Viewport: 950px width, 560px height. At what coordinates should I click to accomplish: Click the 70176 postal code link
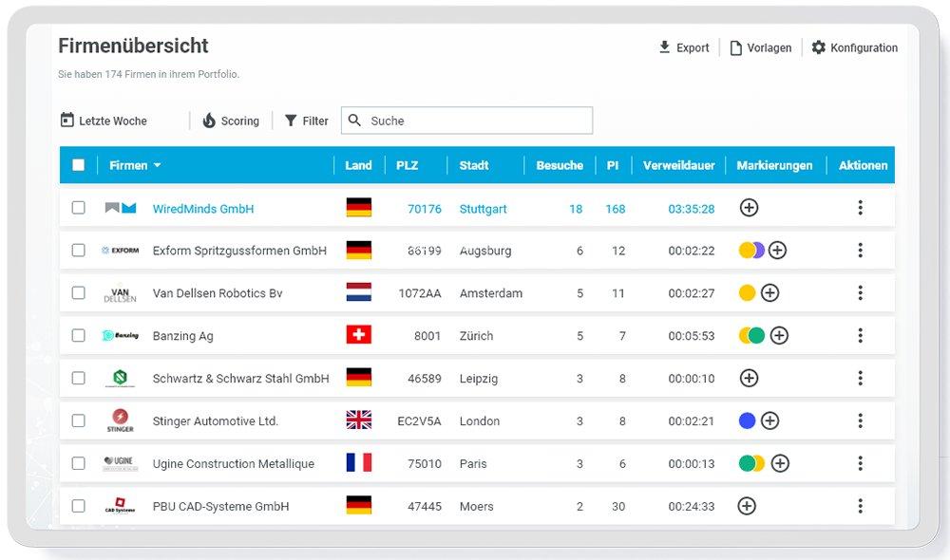click(x=424, y=209)
